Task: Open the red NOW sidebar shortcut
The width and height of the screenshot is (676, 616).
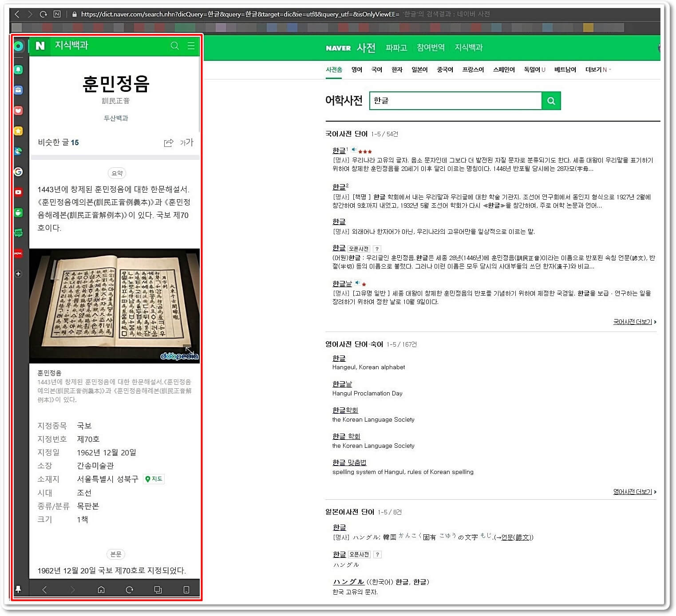Action: tap(18, 253)
